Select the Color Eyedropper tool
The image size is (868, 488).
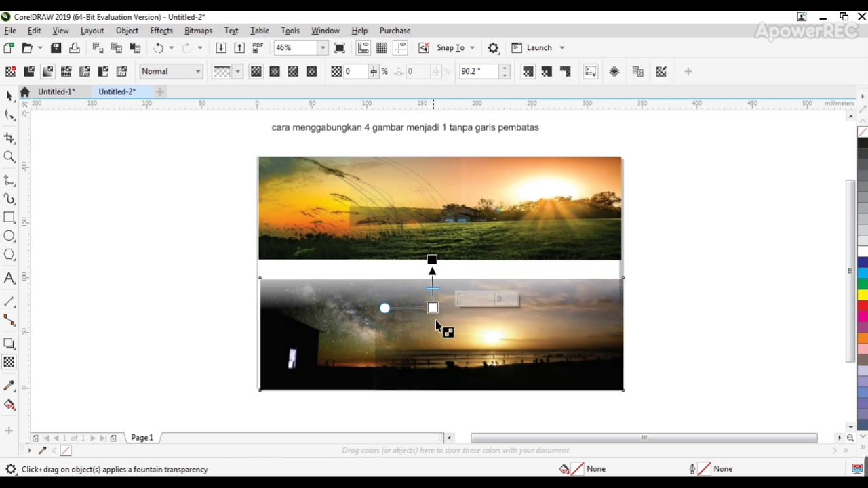[x=9, y=386]
